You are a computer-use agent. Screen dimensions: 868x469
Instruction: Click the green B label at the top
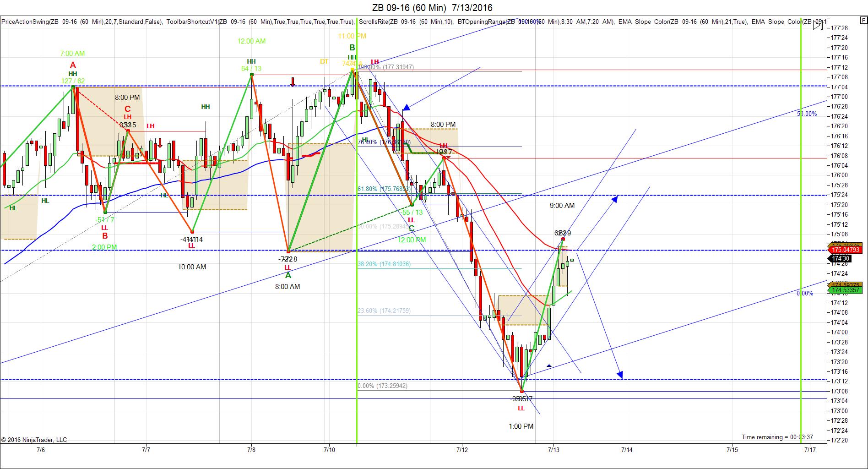pos(352,48)
